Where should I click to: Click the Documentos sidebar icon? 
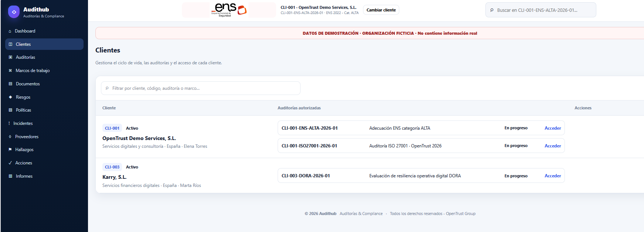point(10,84)
